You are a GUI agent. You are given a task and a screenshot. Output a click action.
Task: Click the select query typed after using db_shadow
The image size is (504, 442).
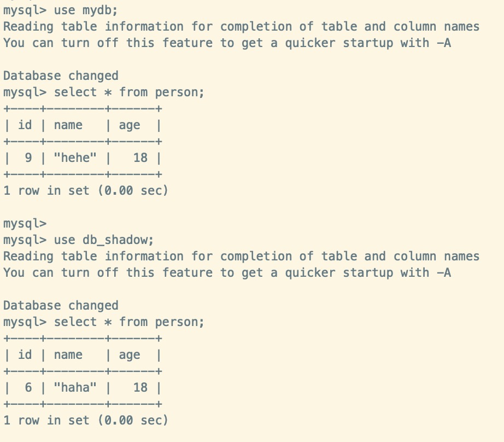129,322
